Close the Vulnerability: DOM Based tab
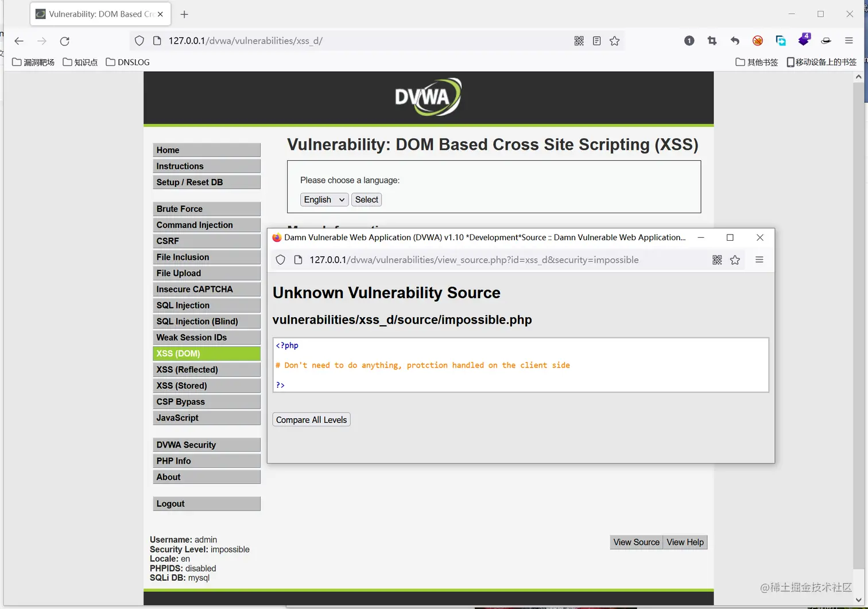Screen dimensions: 868x609 point(160,14)
